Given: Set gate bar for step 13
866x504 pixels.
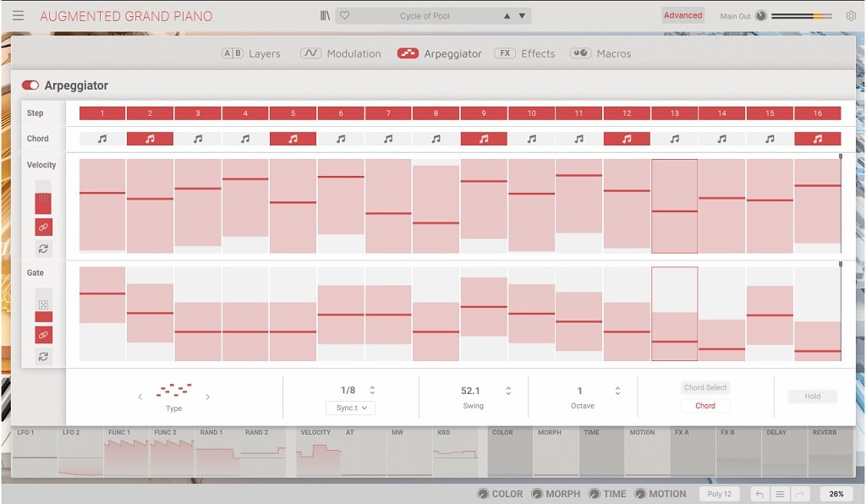Looking at the screenshot, I should [674, 314].
